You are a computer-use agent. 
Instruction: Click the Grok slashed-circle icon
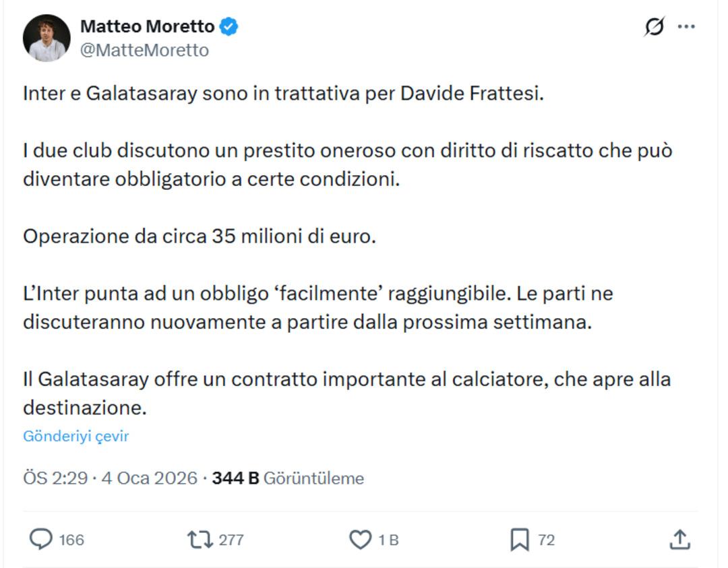tap(654, 27)
